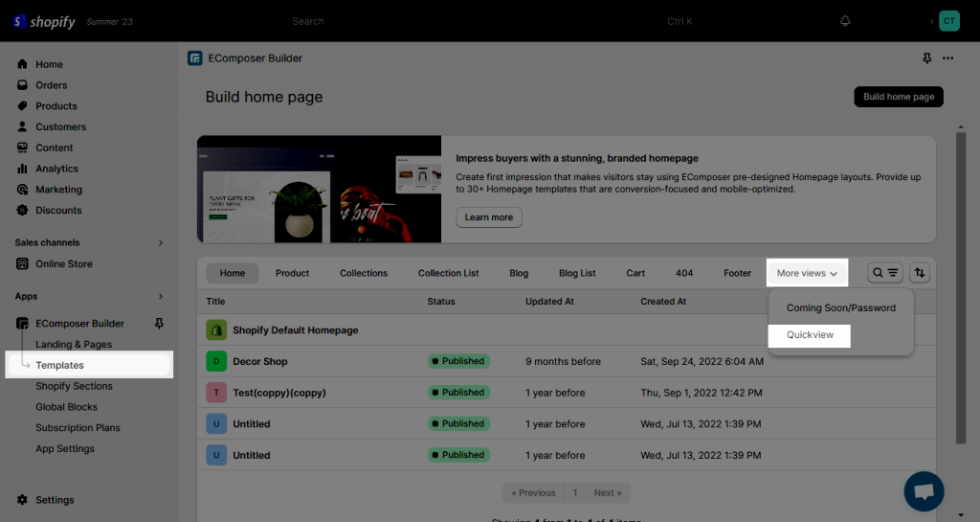Switch to the 404 tab
Viewport: 980px width, 522px height.
pos(684,273)
